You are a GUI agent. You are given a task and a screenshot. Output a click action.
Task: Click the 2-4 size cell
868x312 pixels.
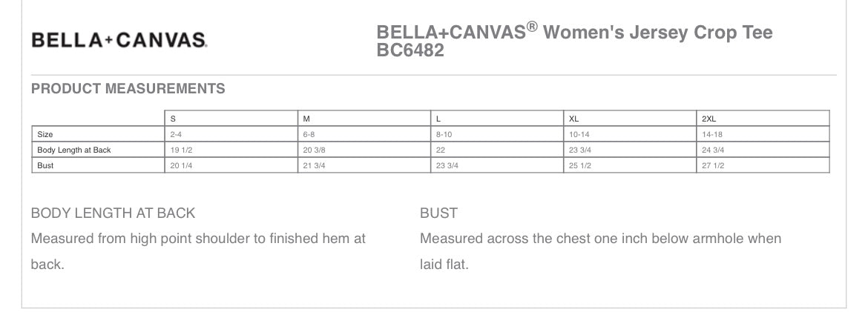231,134
